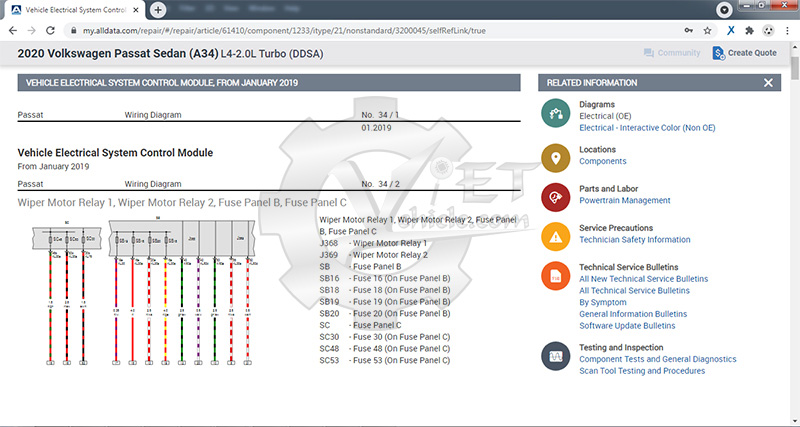Open Software Update Bulletins link
The image size is (800, 427).
(627, 326)
